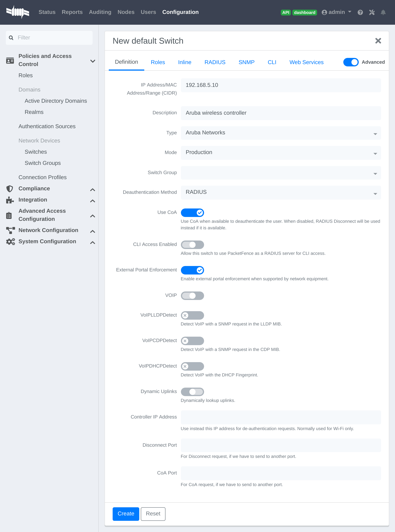Viewport: 395px width, 532px height.
Task: Click the Filter search magnifier icon
Action: pos(11,38)
